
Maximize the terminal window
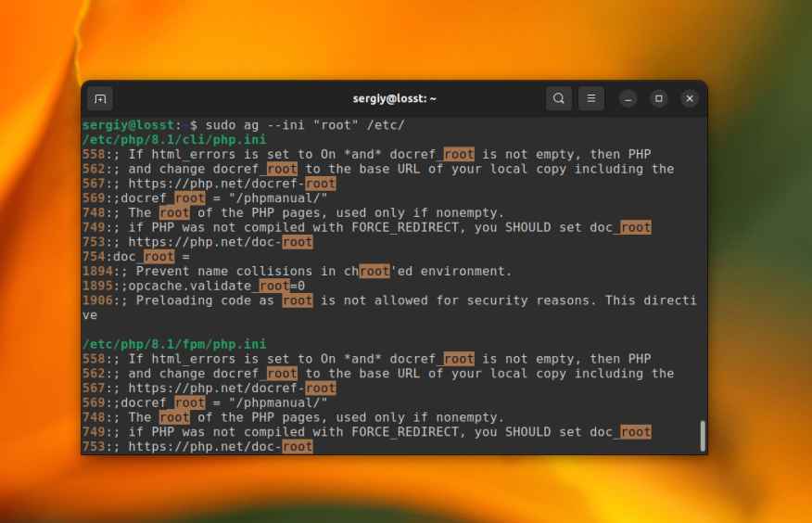click(658, 98)
